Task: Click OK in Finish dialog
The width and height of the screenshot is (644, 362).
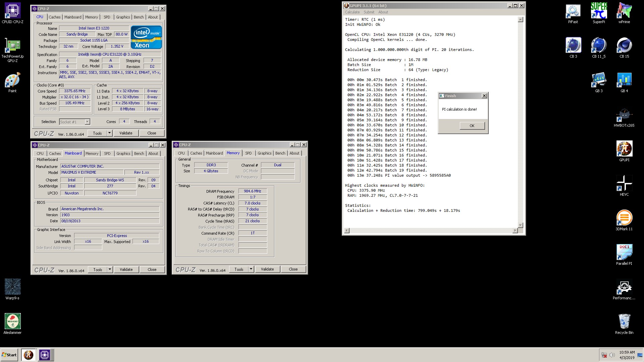Action: click(x=472, y=126)
